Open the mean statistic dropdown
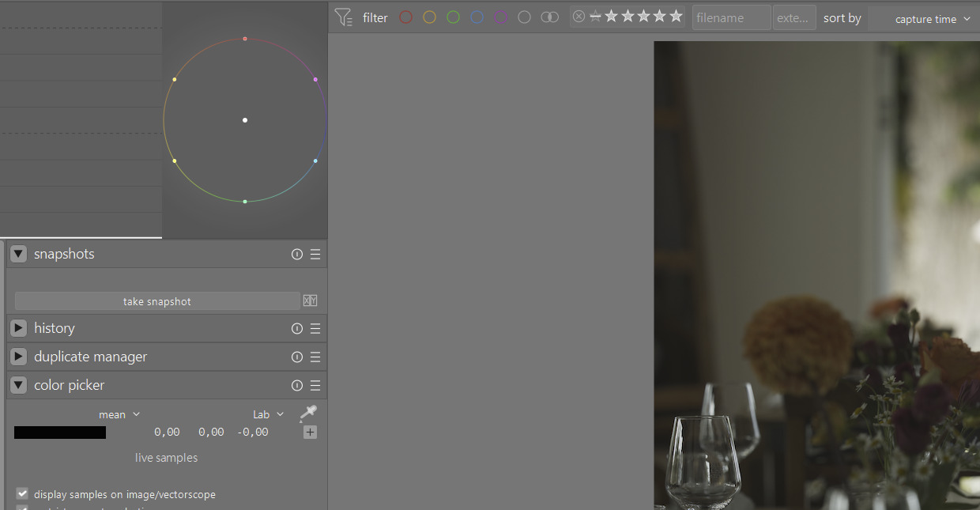 pyautogui.click(x=119, y=414)
